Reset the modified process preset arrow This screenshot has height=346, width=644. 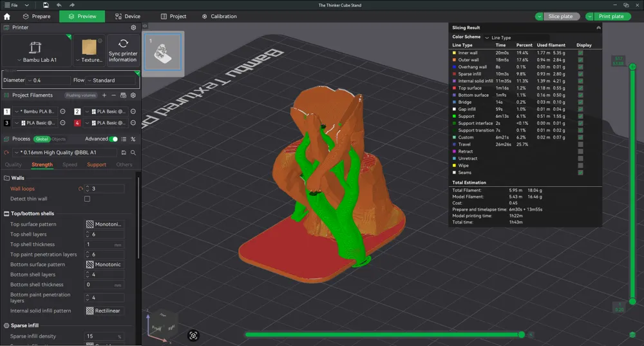click(6, 153)
